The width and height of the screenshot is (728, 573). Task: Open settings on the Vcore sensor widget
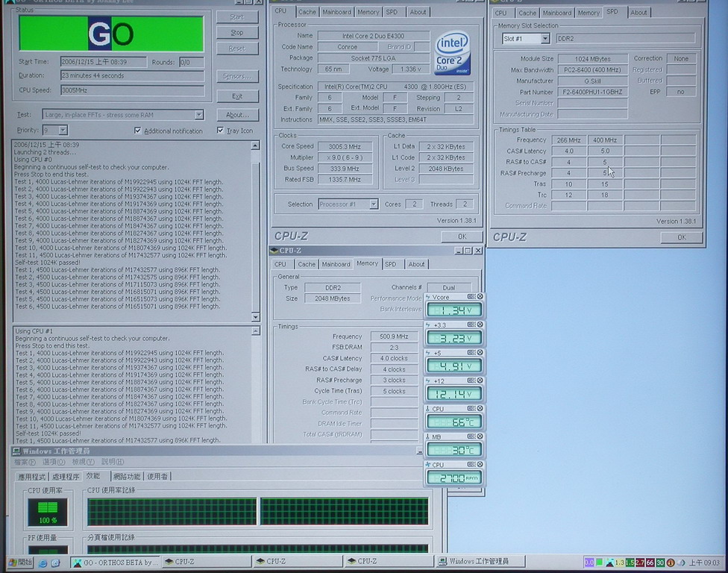tap(471, 297)
